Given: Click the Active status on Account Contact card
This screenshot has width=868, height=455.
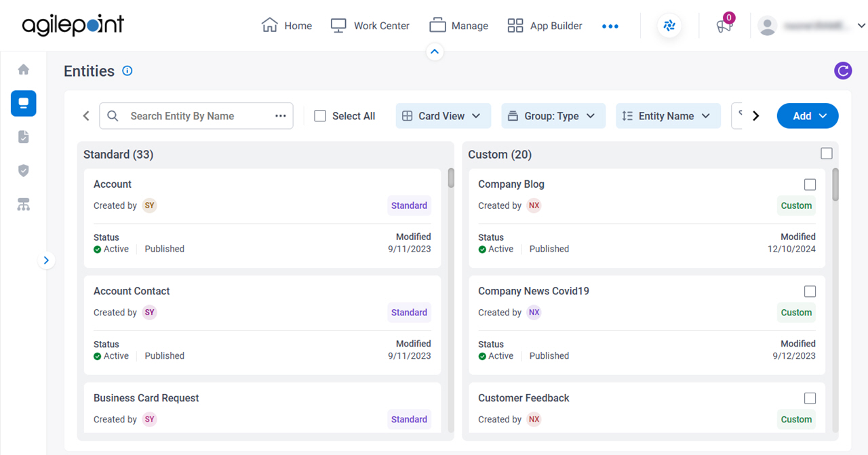Looking at the screenshot, I should (111, 355).
